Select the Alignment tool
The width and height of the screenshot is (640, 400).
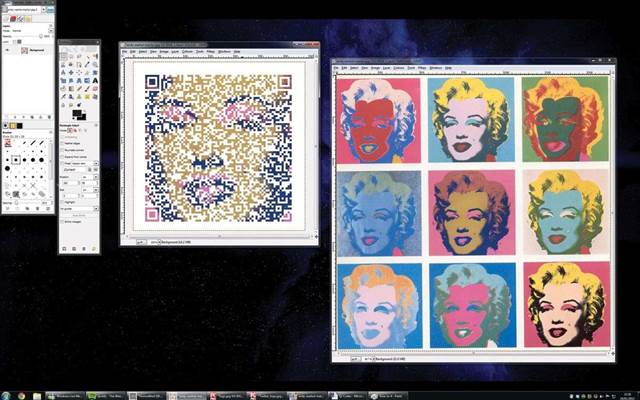[x=79, y=72]
